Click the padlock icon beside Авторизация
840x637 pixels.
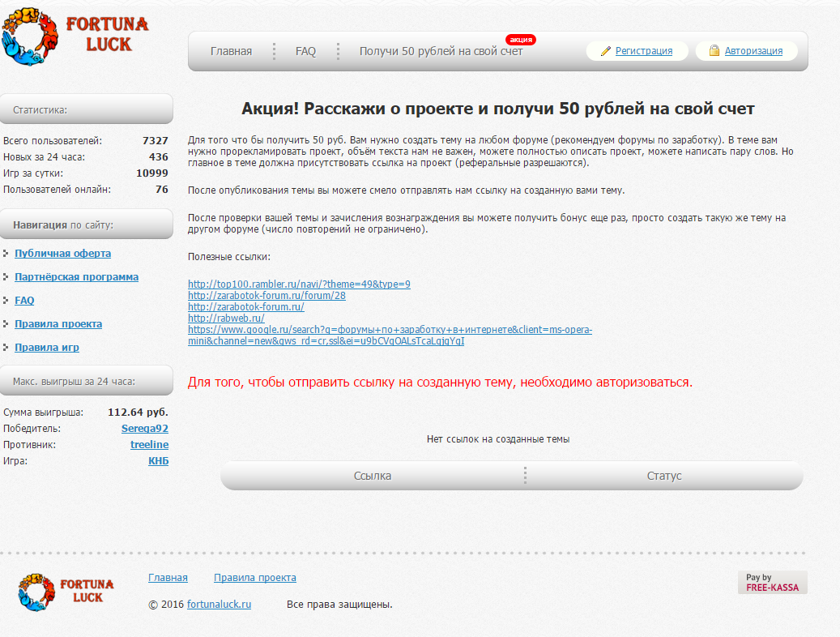tap(714, 50)
